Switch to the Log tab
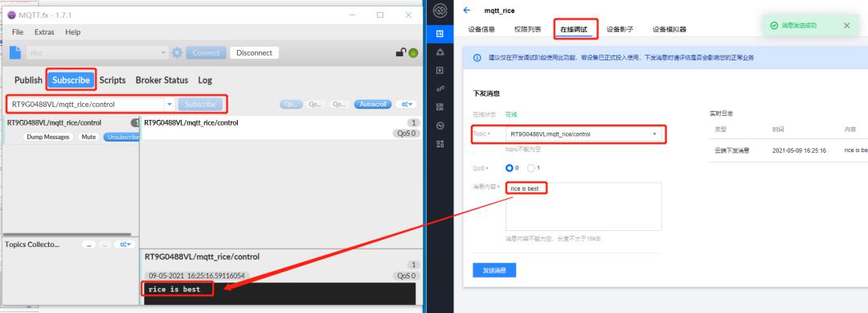868x313 pixels. (205, 80)
